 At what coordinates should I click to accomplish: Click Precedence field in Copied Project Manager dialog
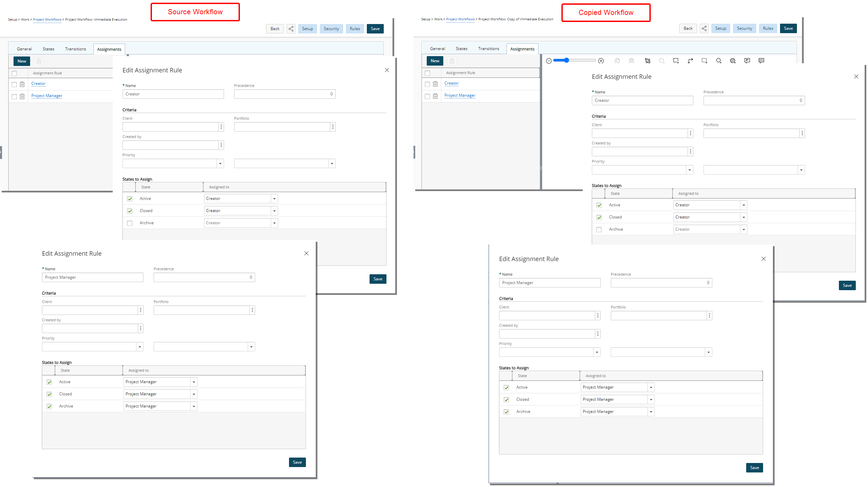click(x=662, y=283)
